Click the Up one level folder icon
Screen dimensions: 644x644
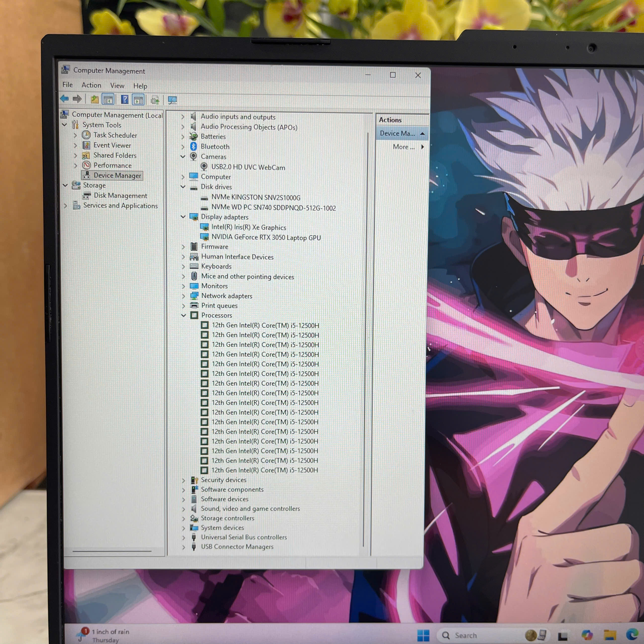[95, 99]
